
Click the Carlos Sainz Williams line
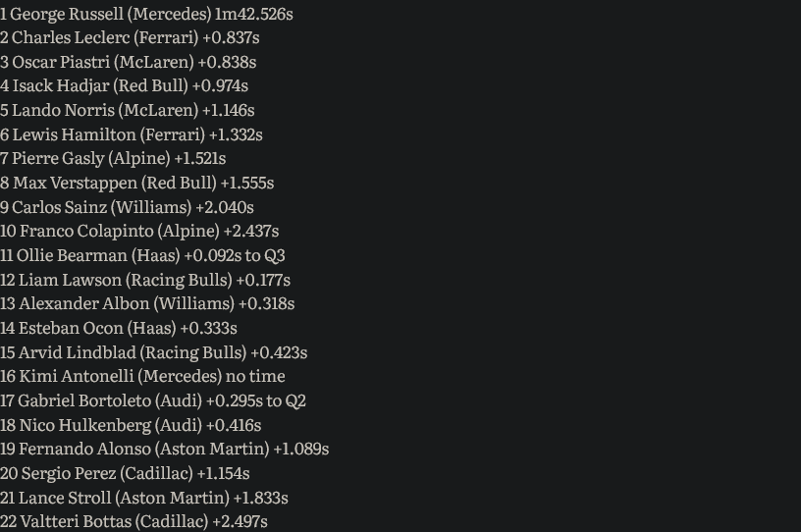click(128, 207)
